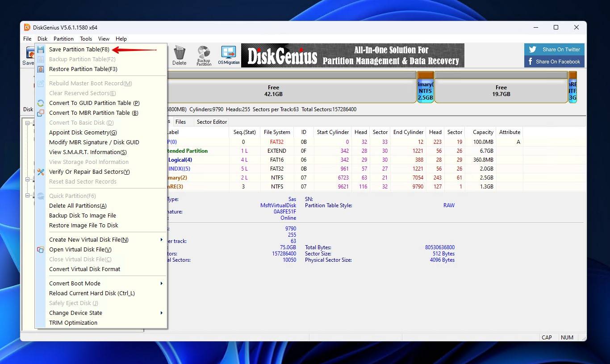The image size is (610, 364).
Task: Click the disk signature value 0A8FE51F
Action: pos(285,212)
